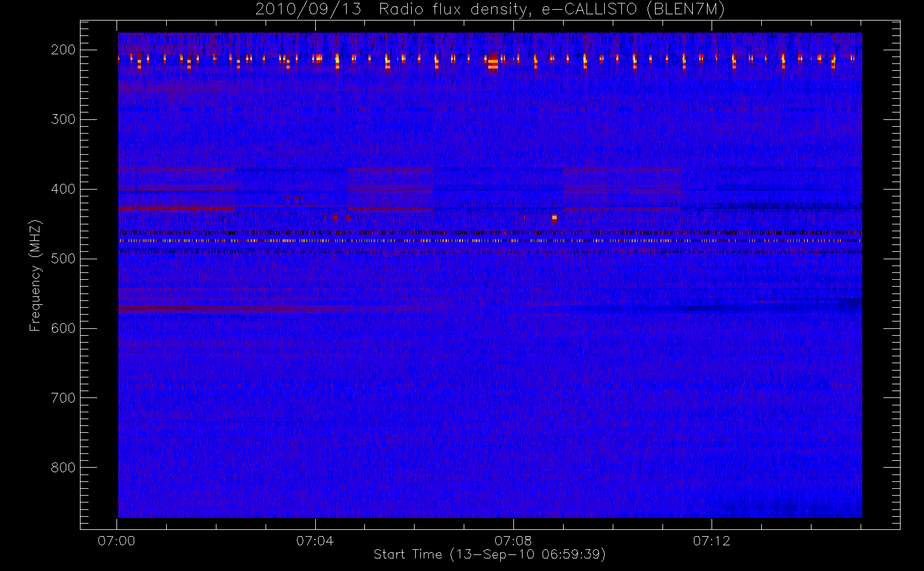This screenshot has height=571, width=924.
Task: Click the 'Frequency (MHz)' y-axis label
Action: (x=35, y=275)
